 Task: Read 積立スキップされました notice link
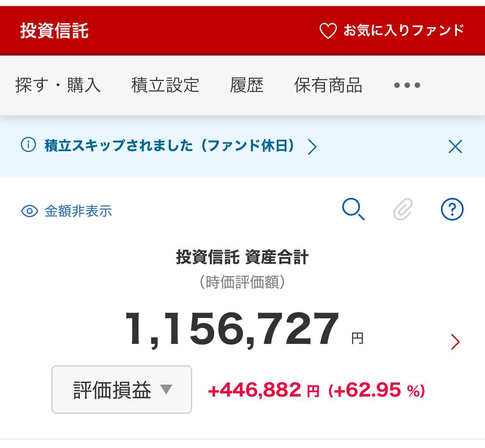click(169, 146)
